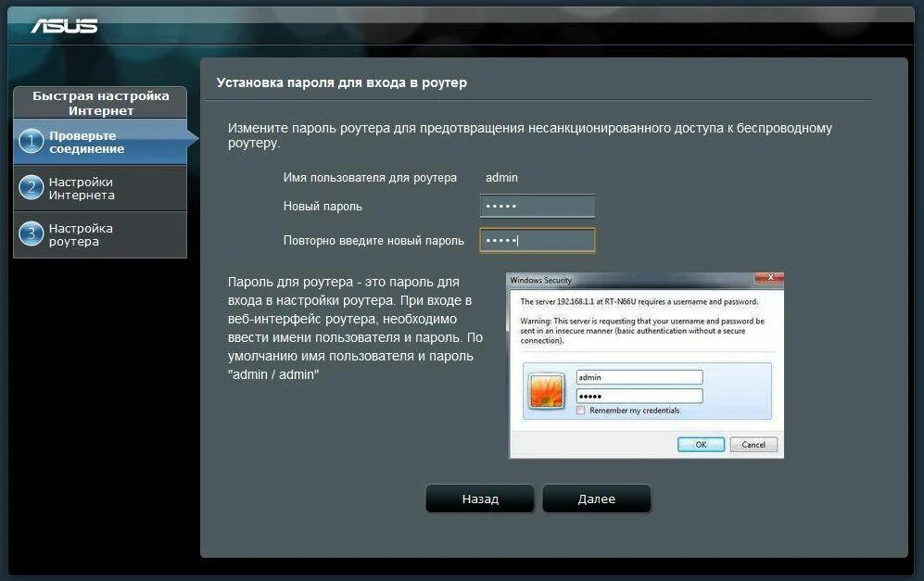Click Быстрая настройка Интернет header
The height and width of the screenshot is (581, 924).
pyautogui.click(x=100, y=103)
